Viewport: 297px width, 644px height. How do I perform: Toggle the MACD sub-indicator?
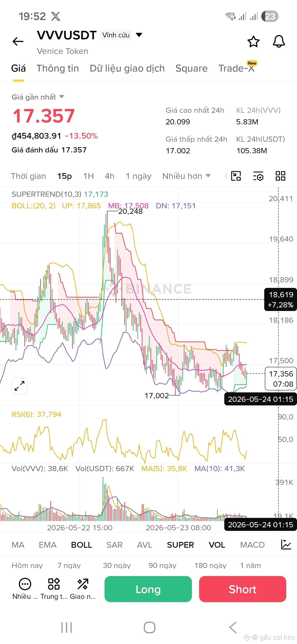(x=252, y=545)
